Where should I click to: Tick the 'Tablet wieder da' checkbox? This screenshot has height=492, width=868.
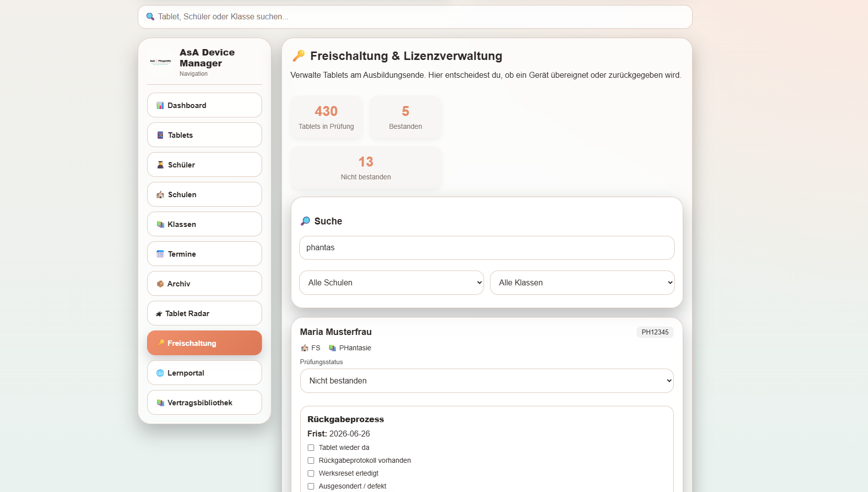click(311, 447)
